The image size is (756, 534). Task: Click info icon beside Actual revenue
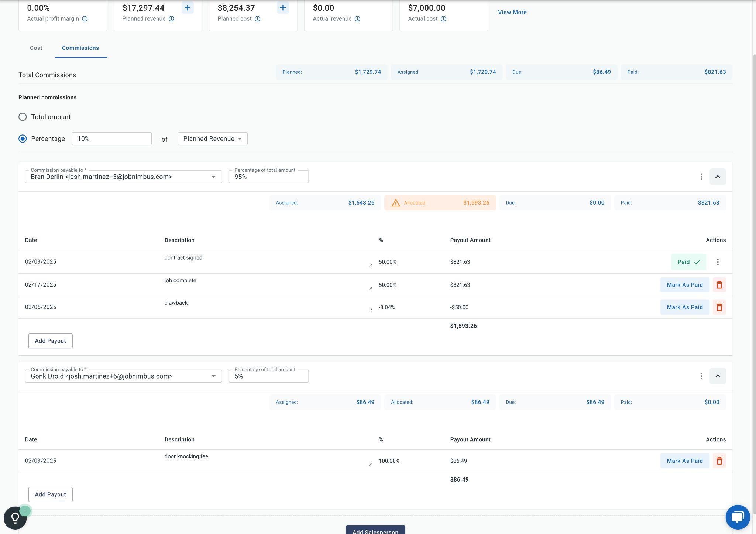click(357, 19)
